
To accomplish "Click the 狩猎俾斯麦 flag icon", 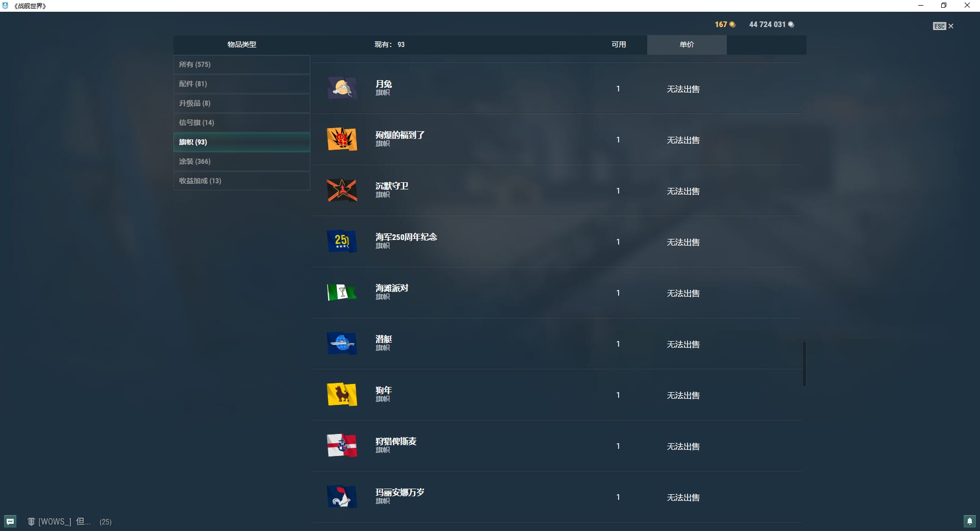I will [341, 445].
